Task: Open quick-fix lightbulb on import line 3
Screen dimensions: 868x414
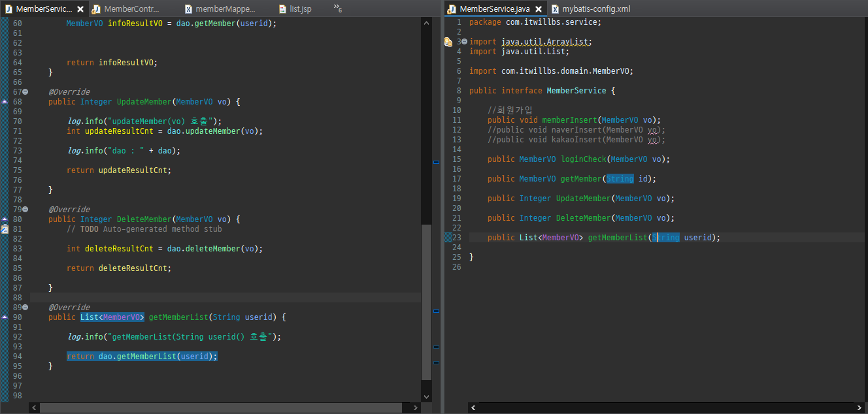Action: click(x=448, y=42)
